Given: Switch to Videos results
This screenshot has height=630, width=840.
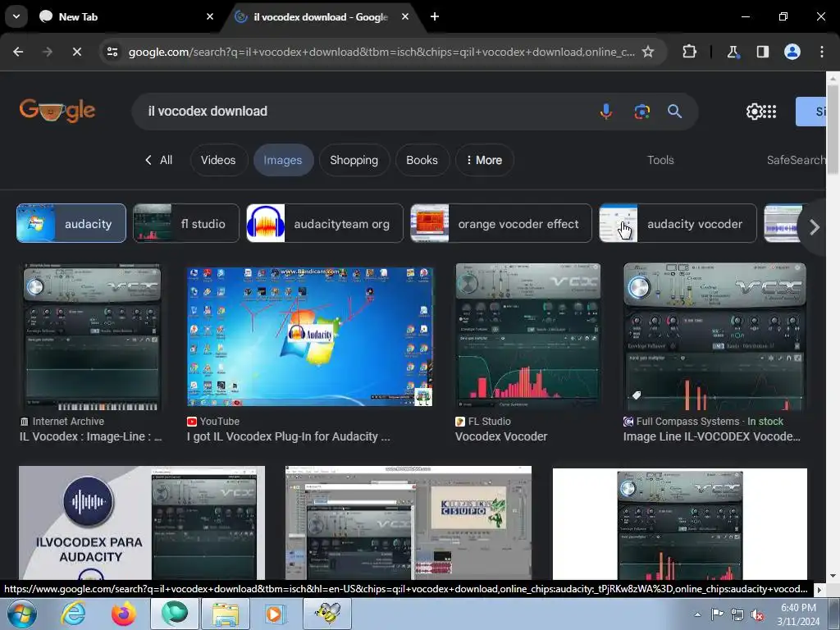Looking at the screenshot, I should point(218,160).
